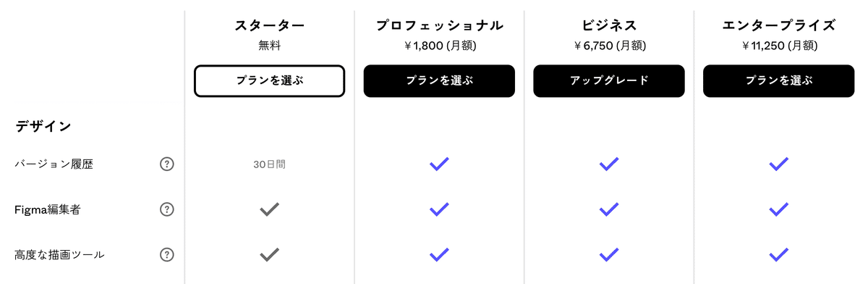Click プロフェッショナル checkmark for バージョン履歴
Image resolution: width=868 pixels, height=284 pixels.
(439, 164)
